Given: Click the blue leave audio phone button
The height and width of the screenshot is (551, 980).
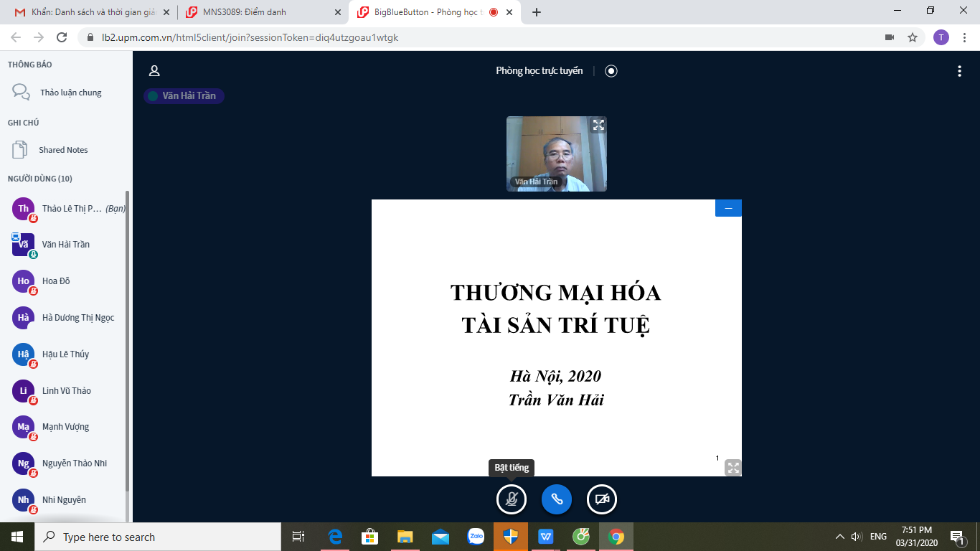Looking at the screenshot, I should tap(557, 499).
